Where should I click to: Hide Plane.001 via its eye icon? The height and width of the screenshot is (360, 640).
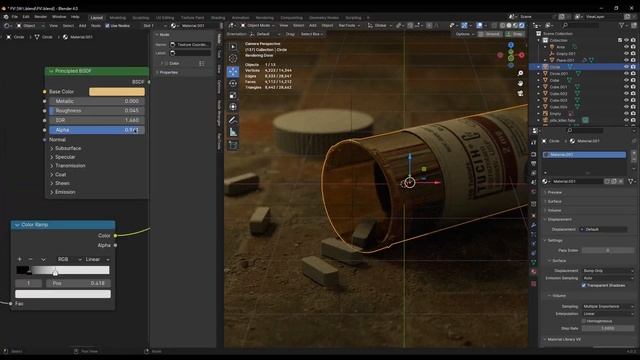[626, 60]
